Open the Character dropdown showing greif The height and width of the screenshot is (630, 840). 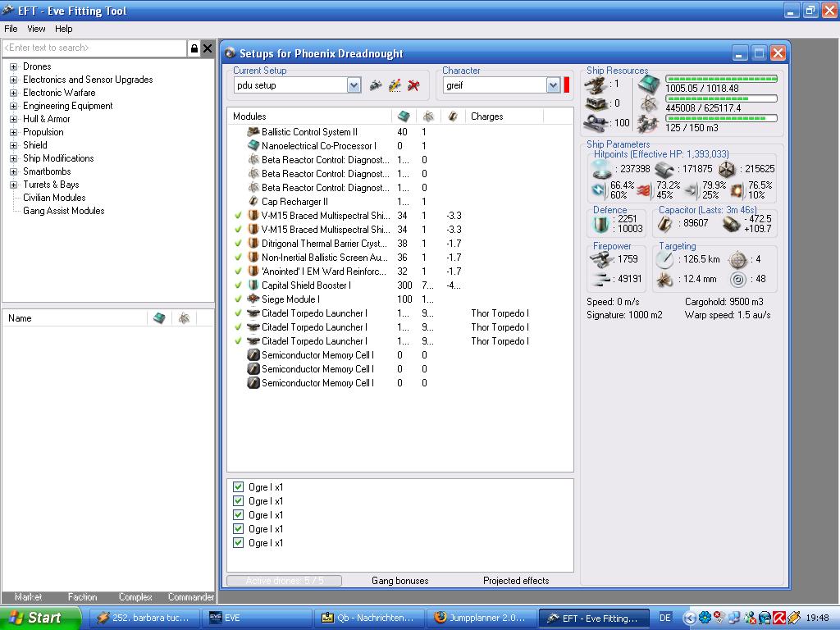(x=553, y=85)
